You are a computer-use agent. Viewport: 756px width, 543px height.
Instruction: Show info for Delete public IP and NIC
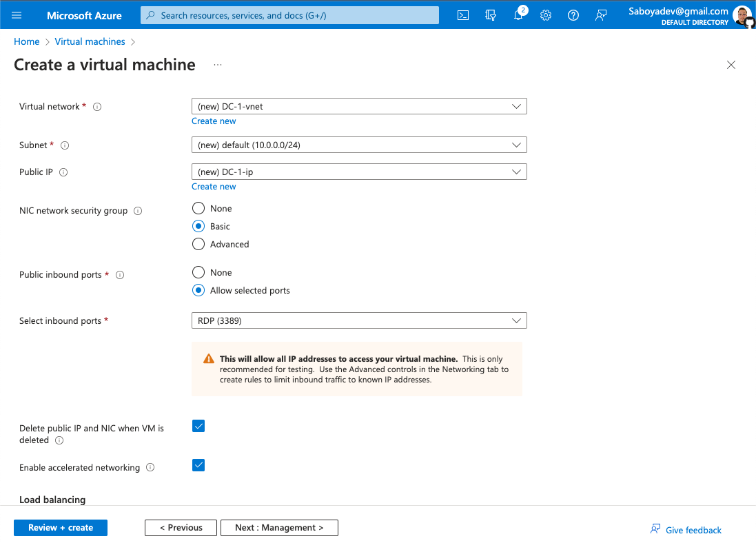click(59, 440)
